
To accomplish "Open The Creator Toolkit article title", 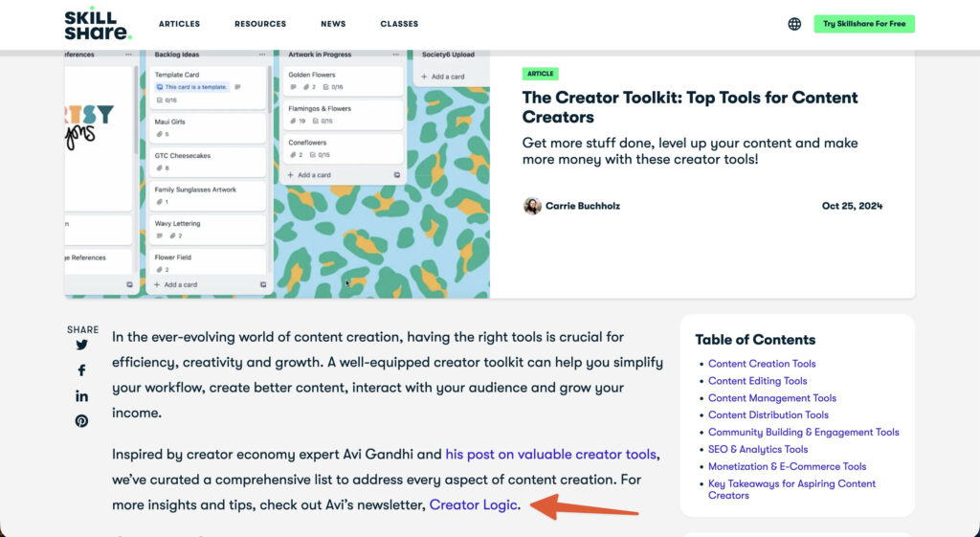I will [x=689, y=107].
